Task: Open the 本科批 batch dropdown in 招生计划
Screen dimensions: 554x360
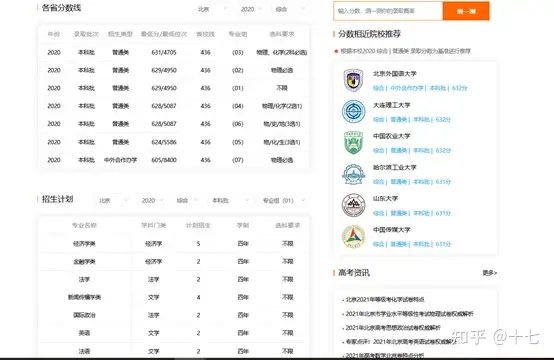Action: click(230, 200)
